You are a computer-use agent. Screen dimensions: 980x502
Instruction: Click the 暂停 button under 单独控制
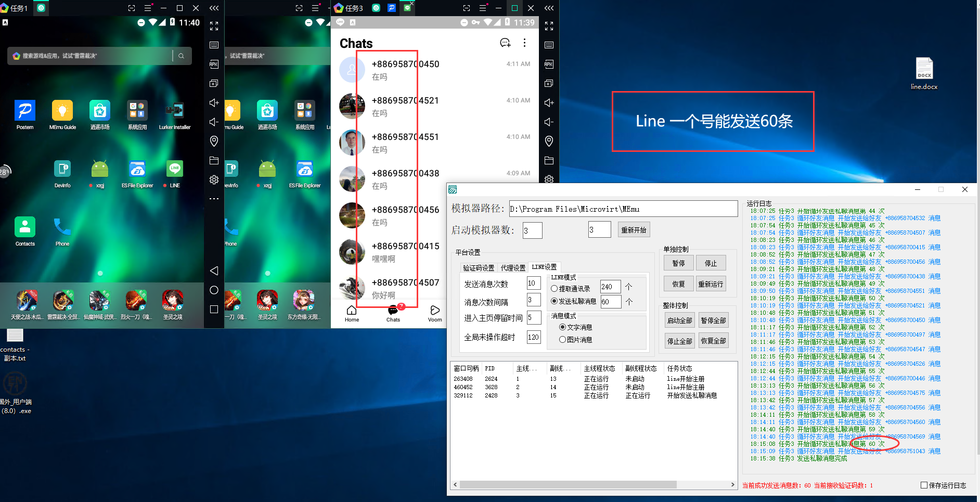click(678, 263)
